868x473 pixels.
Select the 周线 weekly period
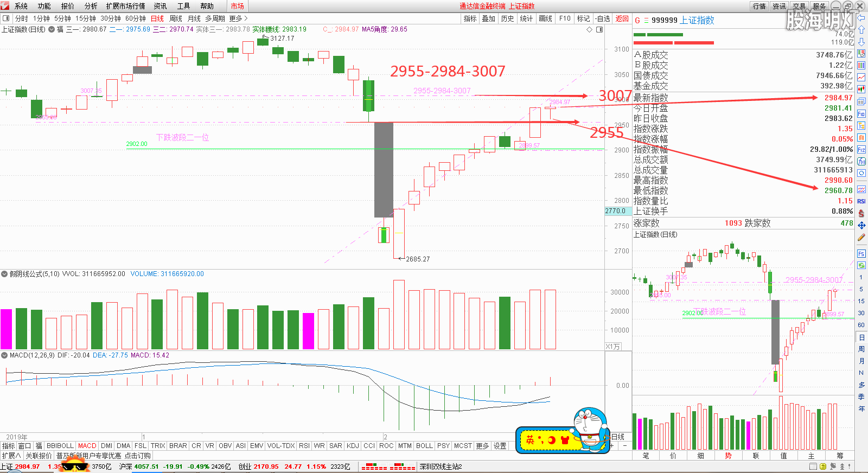[176, 18]
